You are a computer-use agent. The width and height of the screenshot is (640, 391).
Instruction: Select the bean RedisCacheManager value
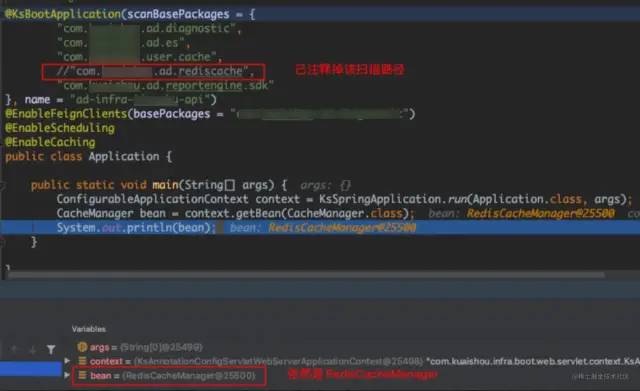(188, 375)
